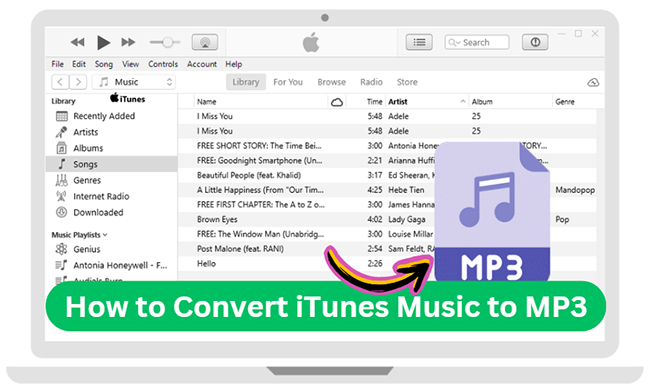Open the Edit menu

pos(79,64)
